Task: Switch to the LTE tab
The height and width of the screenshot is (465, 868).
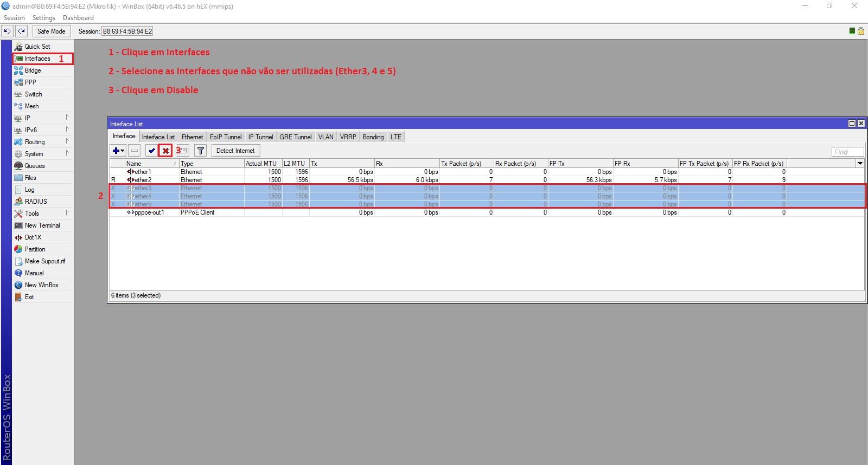Action: click(x=396, y=137)
